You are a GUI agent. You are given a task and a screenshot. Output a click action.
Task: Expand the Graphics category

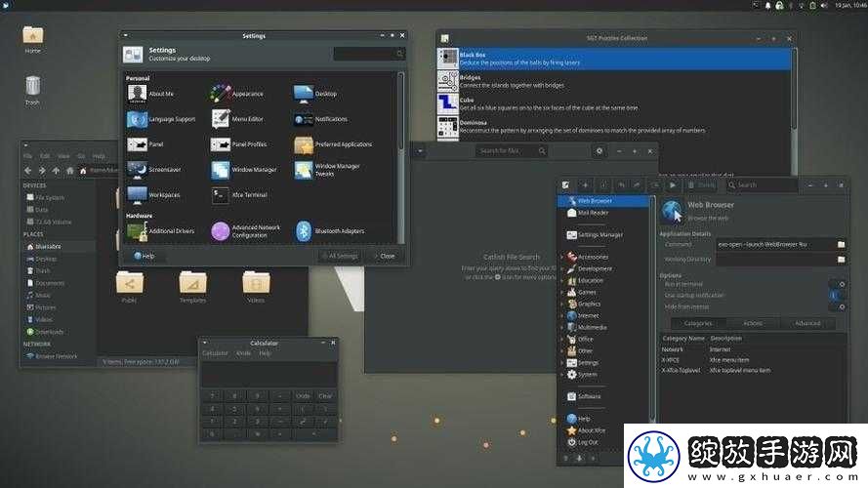562,304
